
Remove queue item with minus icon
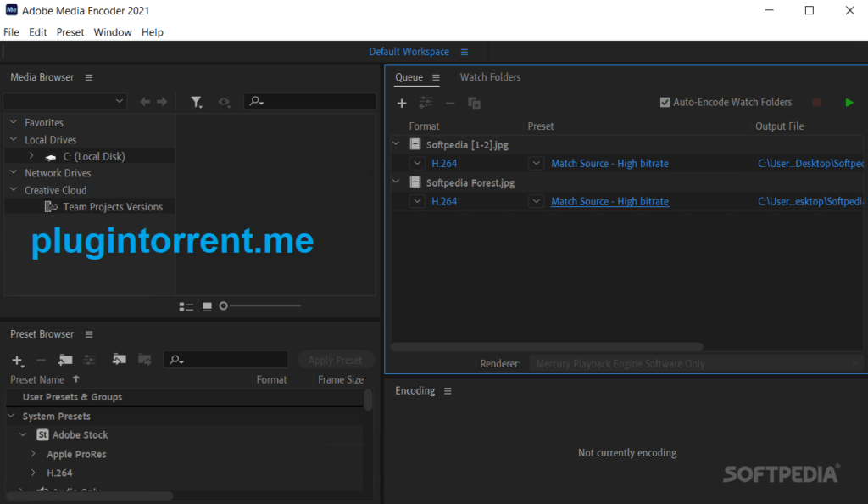tap(450, 103)
